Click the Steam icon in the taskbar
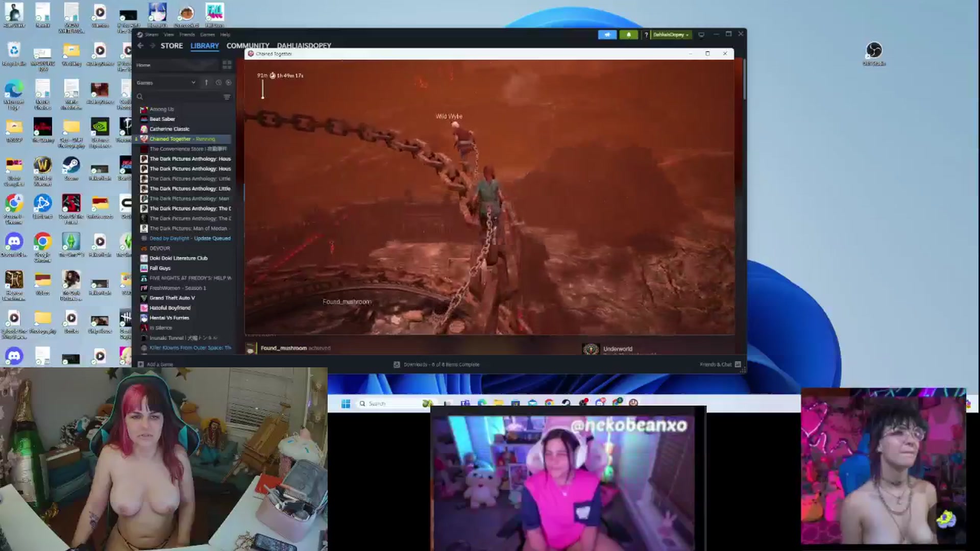Screen dimensions: 980x551 566,403
